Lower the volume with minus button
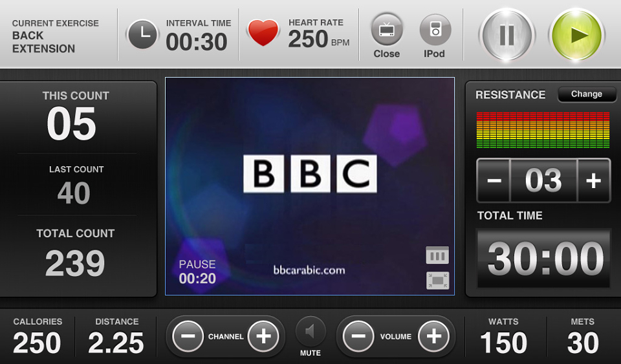The width and height of the screenshot is (621, 364). click(358, 336)
